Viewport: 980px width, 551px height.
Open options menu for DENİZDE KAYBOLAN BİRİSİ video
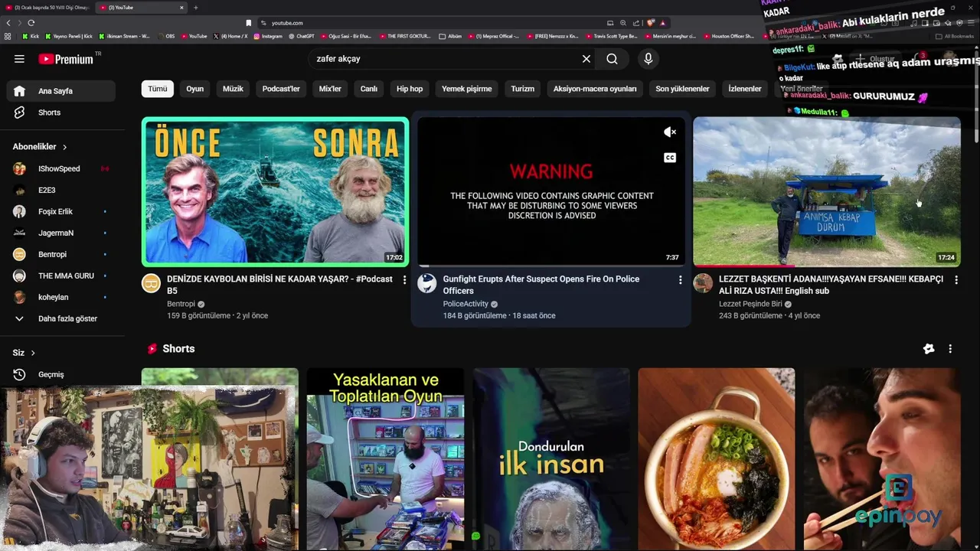tap(404, 280)
